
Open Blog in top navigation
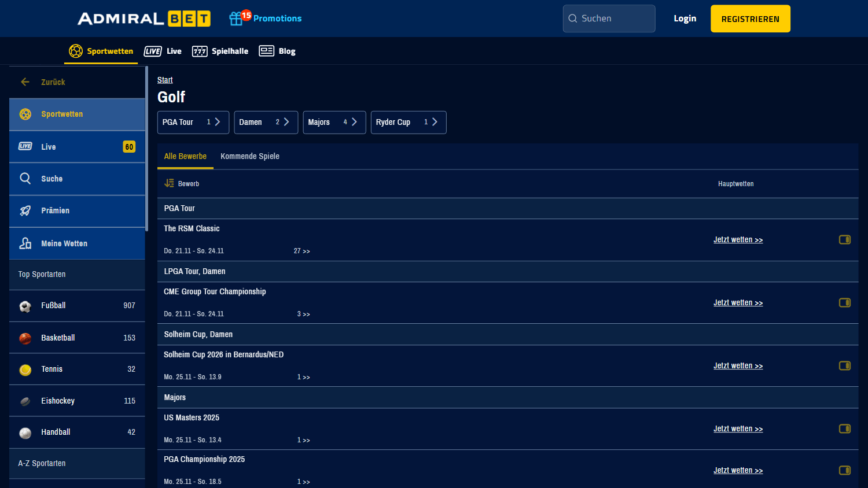[x=277, y=51]
